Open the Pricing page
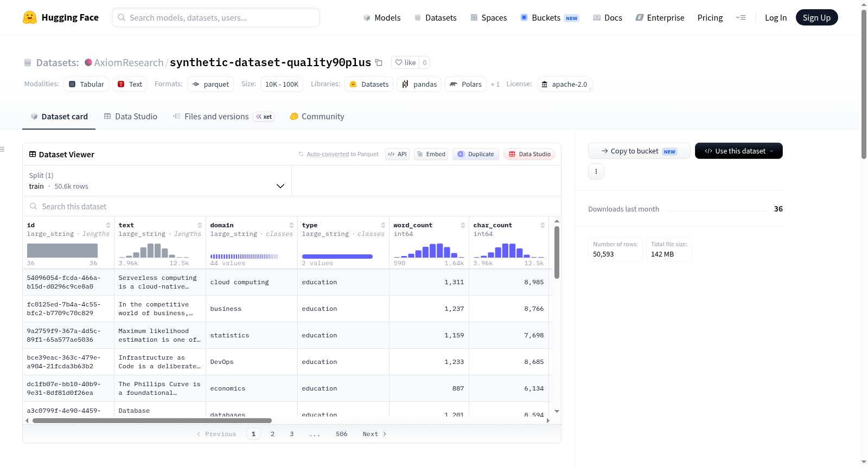The height and width of the screenshot is (467, 868). [710, 18]
